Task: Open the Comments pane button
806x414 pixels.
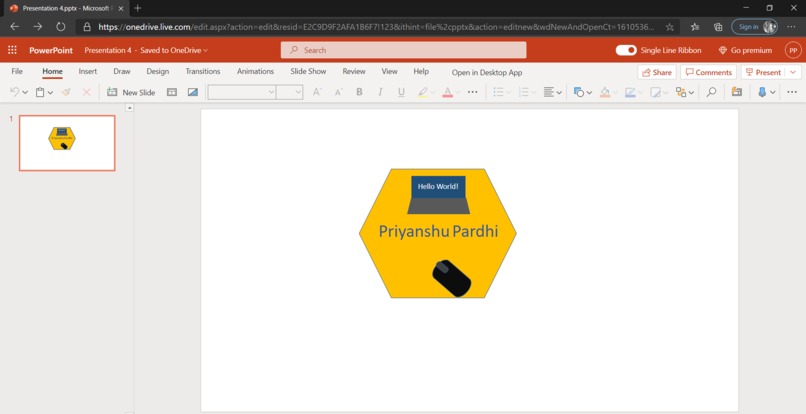Action: click(x=708, y=72)
